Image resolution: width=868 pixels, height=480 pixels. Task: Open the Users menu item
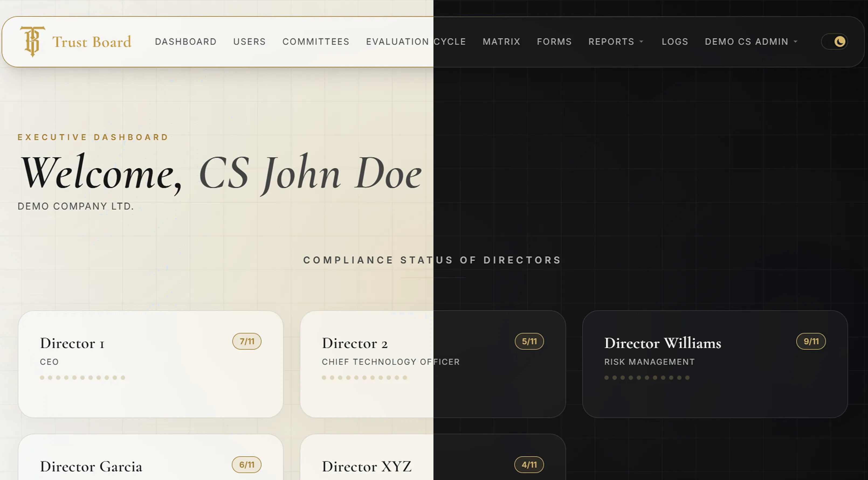pos(249,42)
